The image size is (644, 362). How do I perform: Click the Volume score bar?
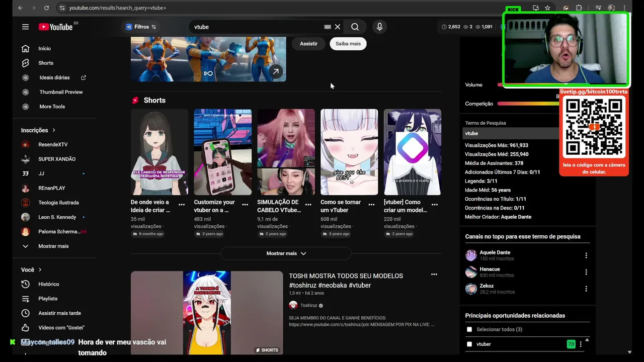tap(528, 85)
